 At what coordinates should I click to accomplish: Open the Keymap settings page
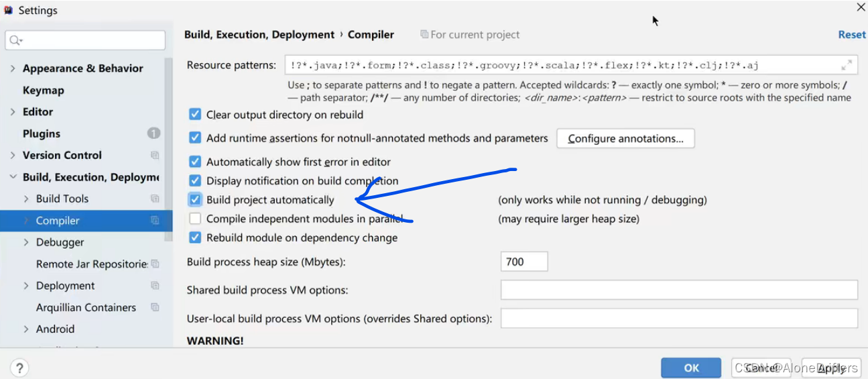coord(44,90)
